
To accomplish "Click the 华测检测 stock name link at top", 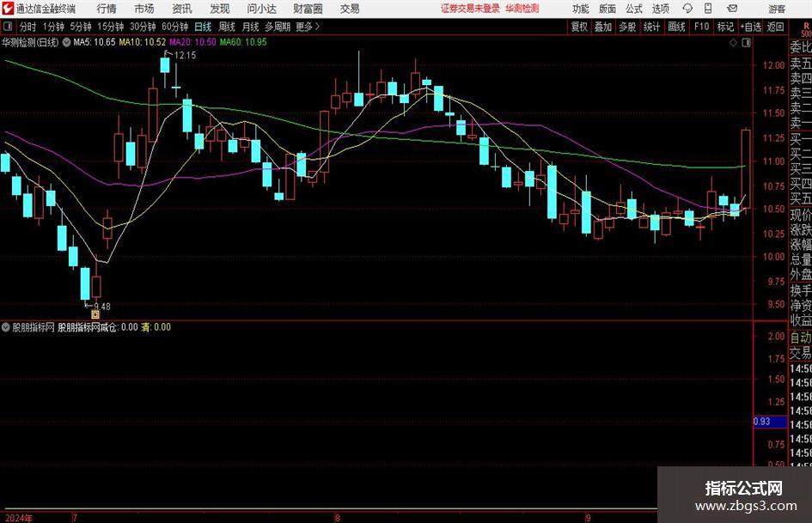I will pyautogui.click(x=522, y=9).
